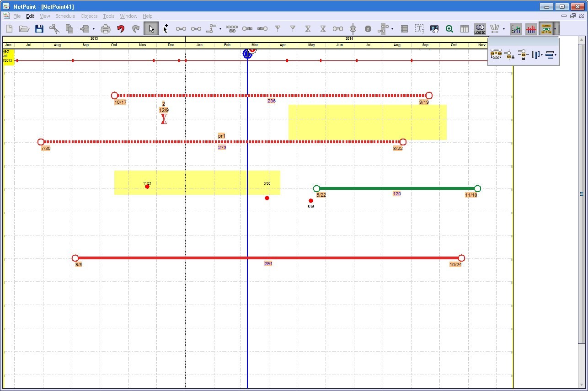Select the add-object pointer with plus

166,29
